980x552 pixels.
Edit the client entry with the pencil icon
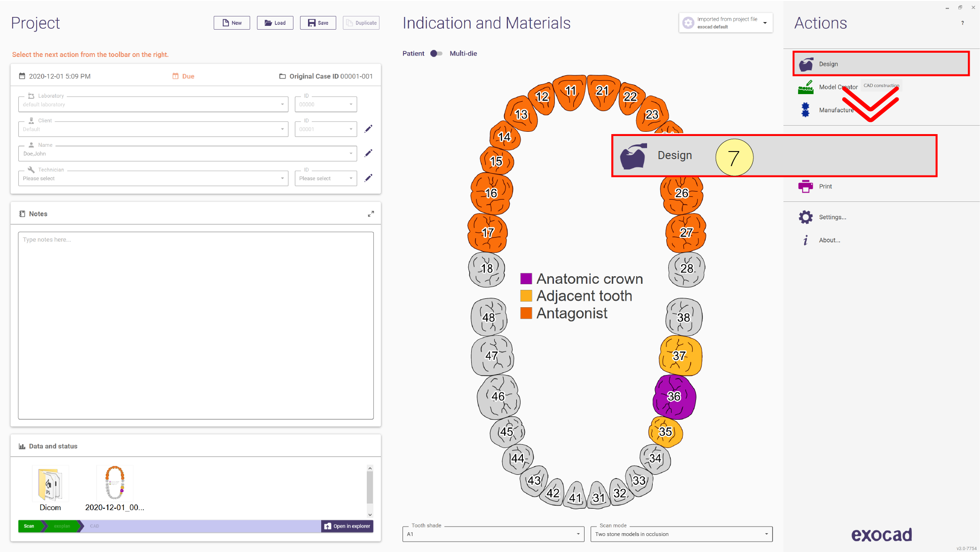coord(369,128)
